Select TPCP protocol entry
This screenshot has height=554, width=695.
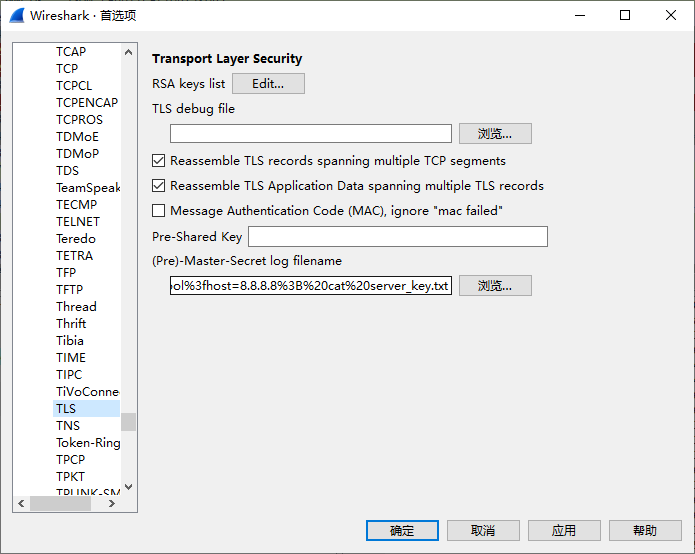70,460
